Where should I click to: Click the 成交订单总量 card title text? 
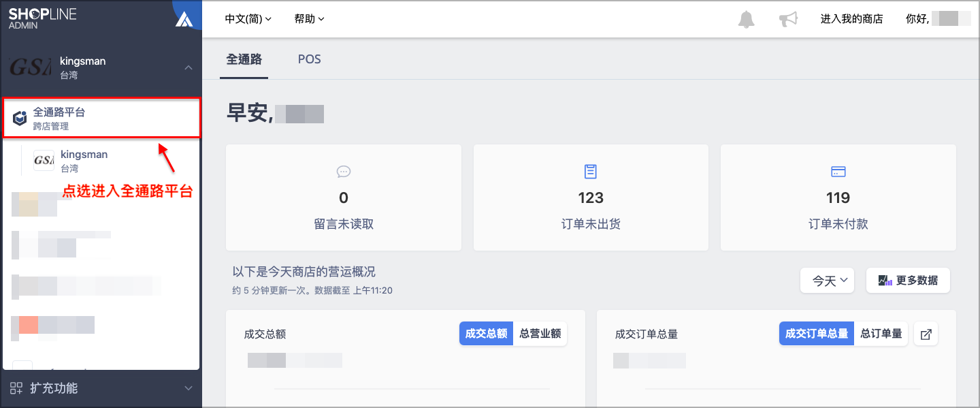[647, 334]
